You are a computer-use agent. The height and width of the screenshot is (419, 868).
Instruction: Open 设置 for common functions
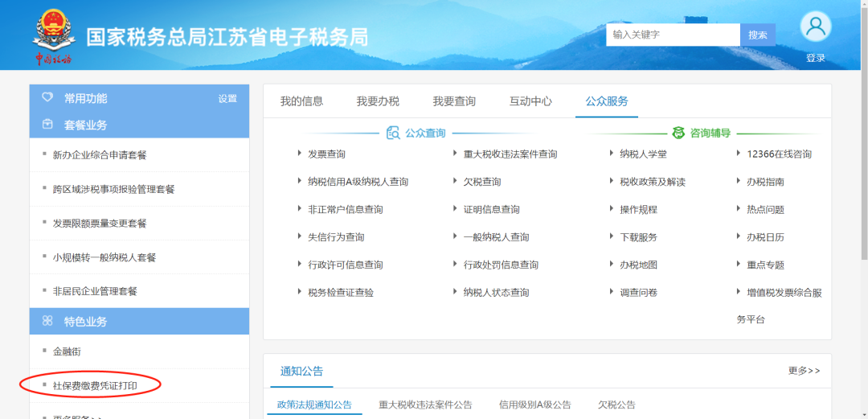click(227, 99)
